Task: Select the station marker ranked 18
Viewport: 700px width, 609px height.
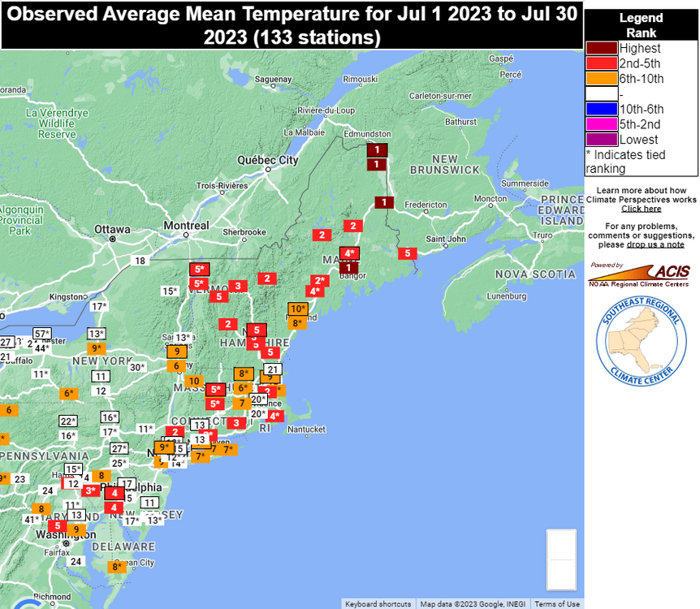Action: tap(140, 261)
